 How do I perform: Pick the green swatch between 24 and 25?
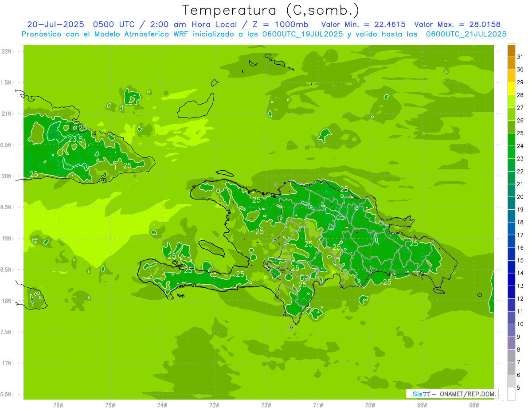point(511,139)
